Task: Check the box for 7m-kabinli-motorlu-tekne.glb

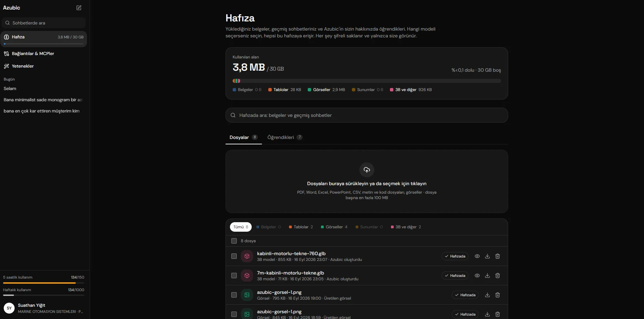Action: click(234, 276)
